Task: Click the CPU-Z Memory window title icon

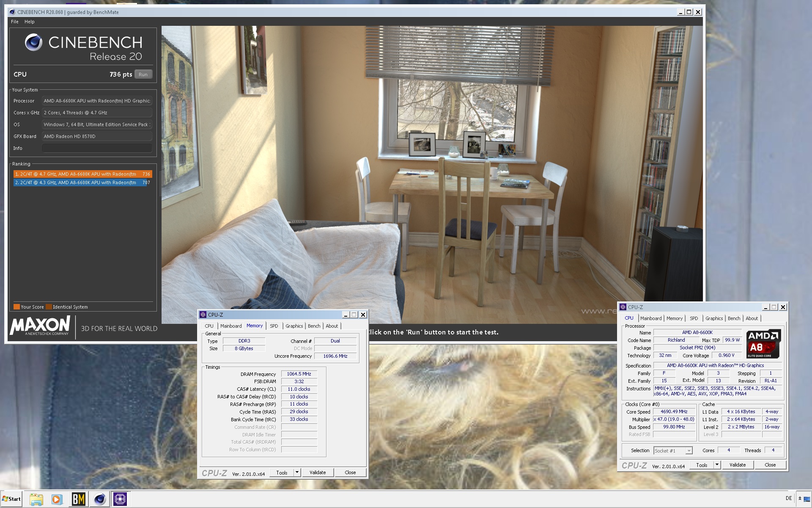Action: (x=203, y=315)
